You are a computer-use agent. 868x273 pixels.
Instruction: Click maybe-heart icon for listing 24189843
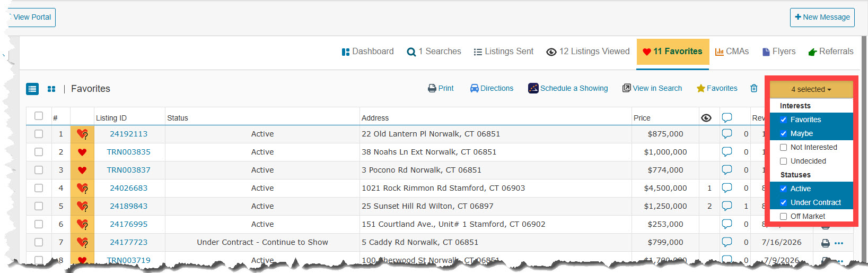click(82, 206)
